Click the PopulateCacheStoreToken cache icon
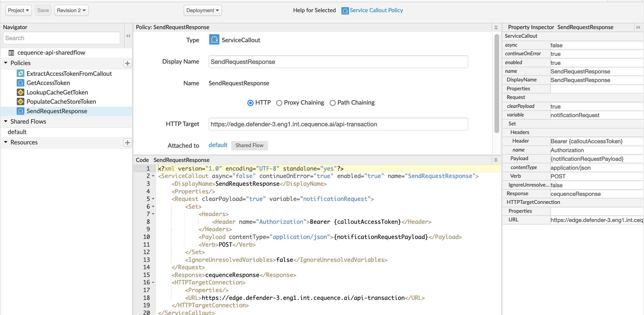Viewport: 644px width, 315px height. pos(20,102)
